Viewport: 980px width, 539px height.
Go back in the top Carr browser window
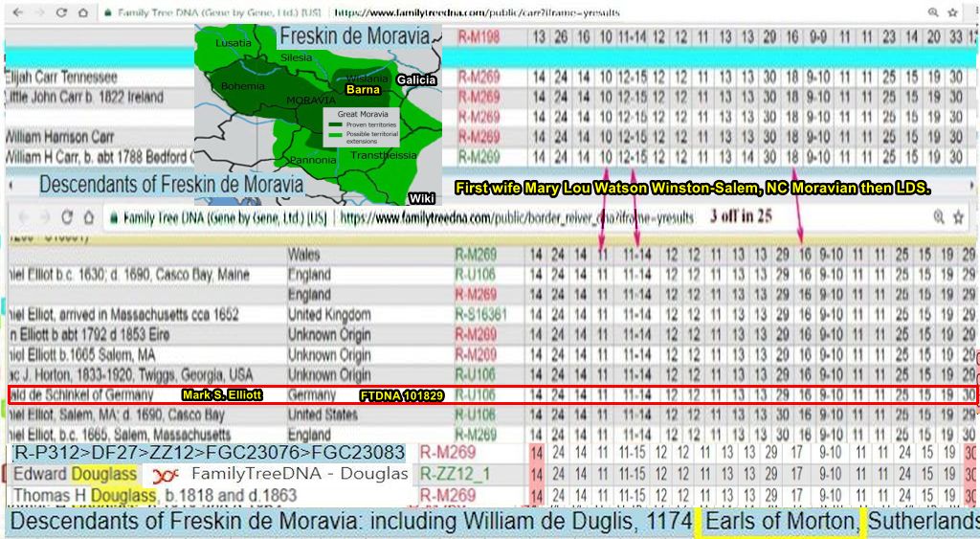coord(17,12)
